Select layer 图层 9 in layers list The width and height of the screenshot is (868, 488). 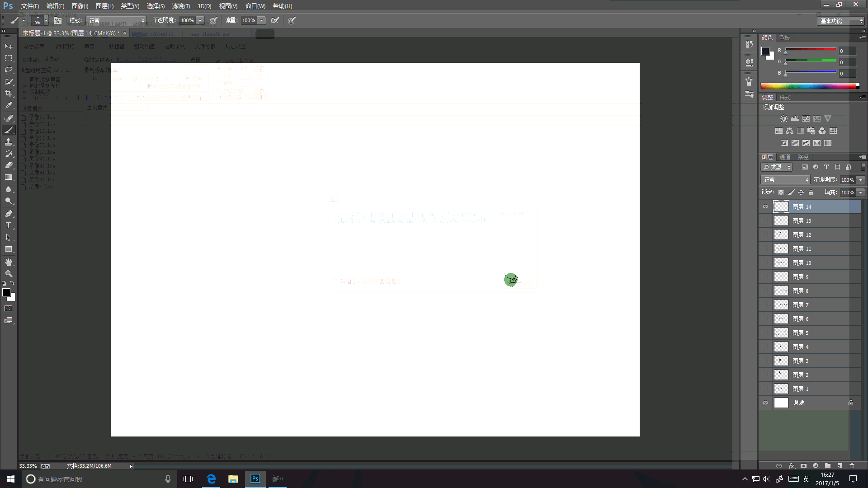pos(810,277)
